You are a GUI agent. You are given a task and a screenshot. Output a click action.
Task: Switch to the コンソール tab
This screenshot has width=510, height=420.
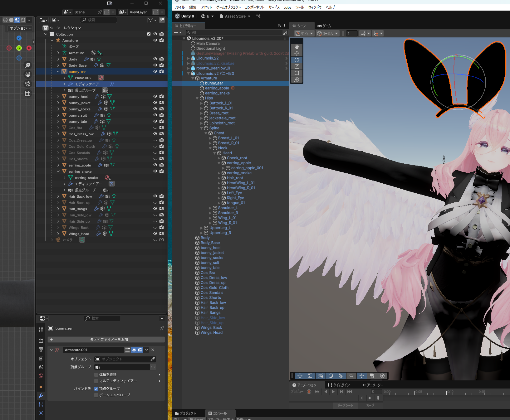pos(218,413)
